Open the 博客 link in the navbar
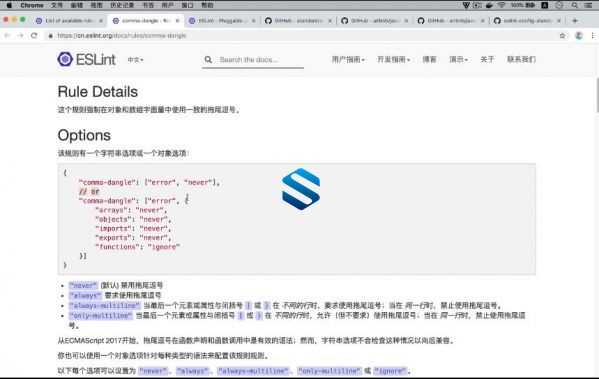Image resolution: width=599 pixels, height=379 pixels. (x=429, y=59)
